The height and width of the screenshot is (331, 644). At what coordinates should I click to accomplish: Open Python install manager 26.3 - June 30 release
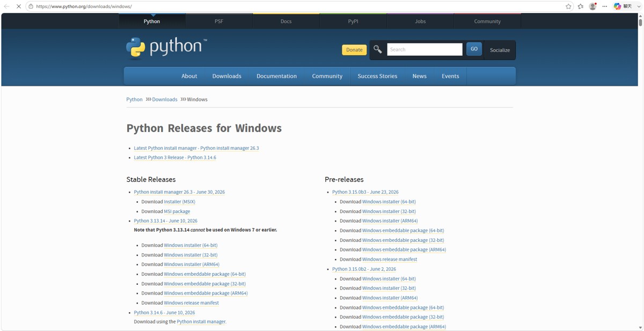coord(179,192)
